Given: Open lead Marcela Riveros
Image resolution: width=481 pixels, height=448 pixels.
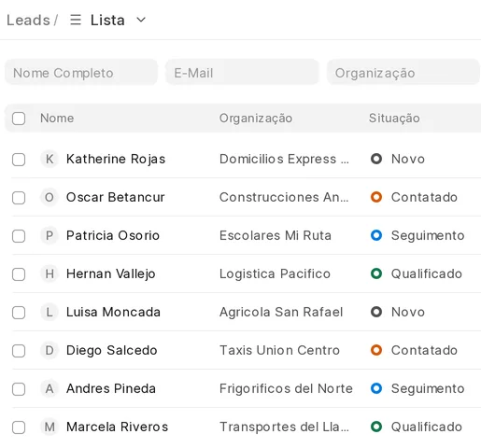Looking at the screenshot, I should 117,427.
